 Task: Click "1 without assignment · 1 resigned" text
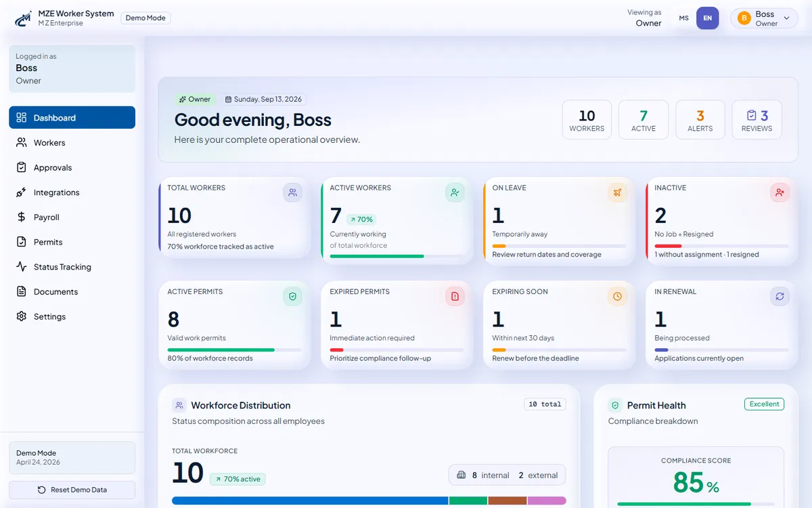coord(706,255)
